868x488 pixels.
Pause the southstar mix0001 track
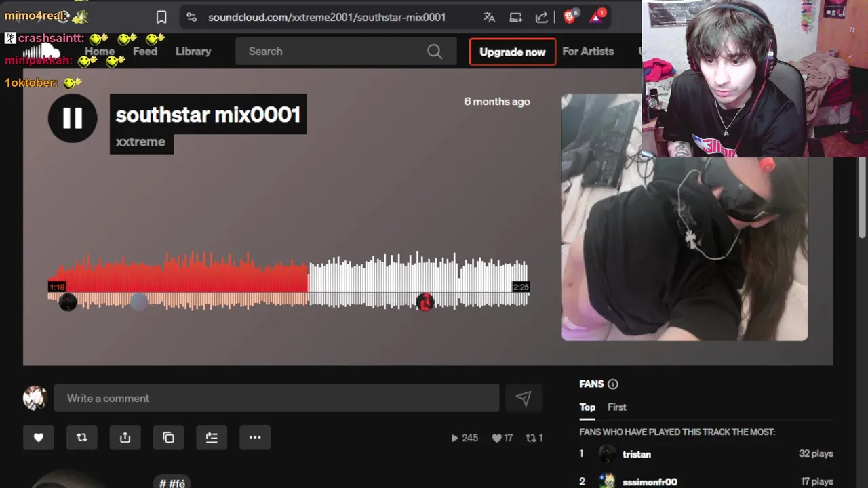(x=73, y=118)
